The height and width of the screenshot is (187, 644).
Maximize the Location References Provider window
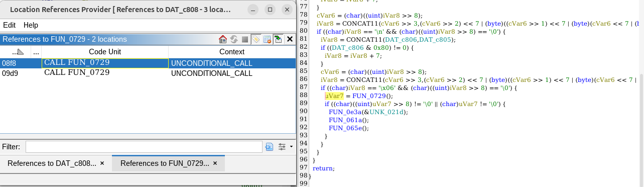coord(270,9)
